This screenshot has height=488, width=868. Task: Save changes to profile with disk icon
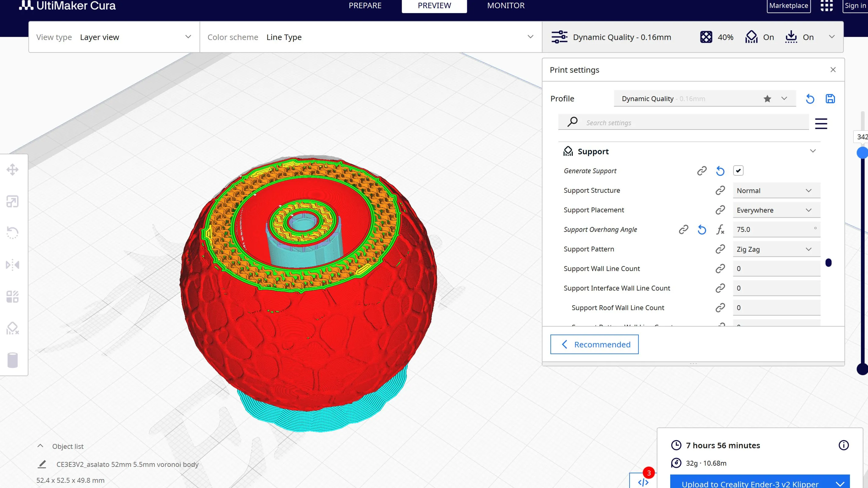coord(830,99)
